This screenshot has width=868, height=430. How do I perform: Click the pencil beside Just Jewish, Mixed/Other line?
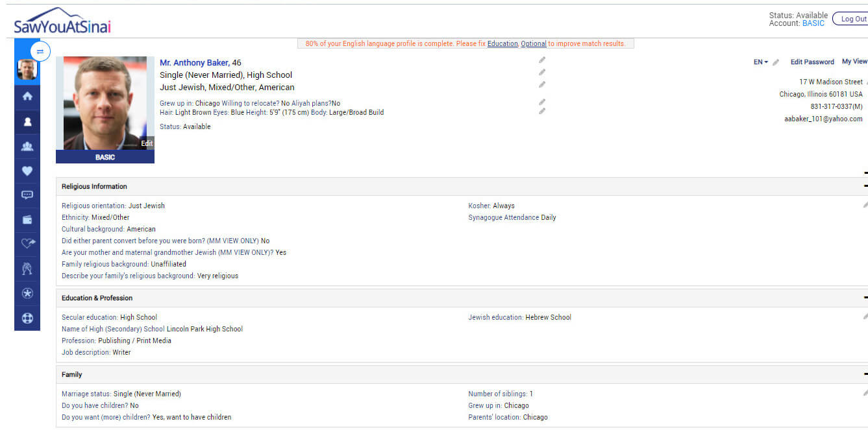[x=542, y=85]
